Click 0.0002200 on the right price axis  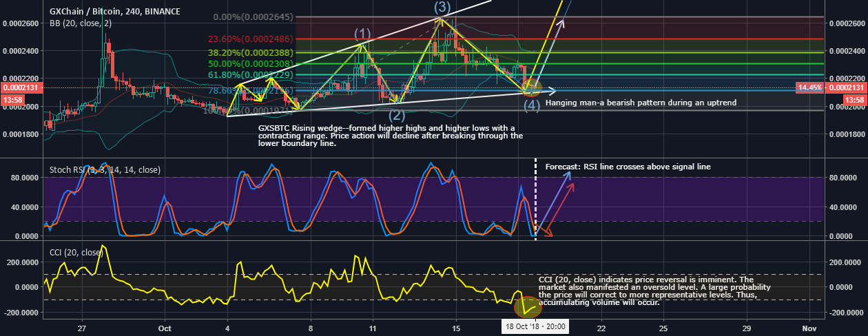tap(847, 78)
